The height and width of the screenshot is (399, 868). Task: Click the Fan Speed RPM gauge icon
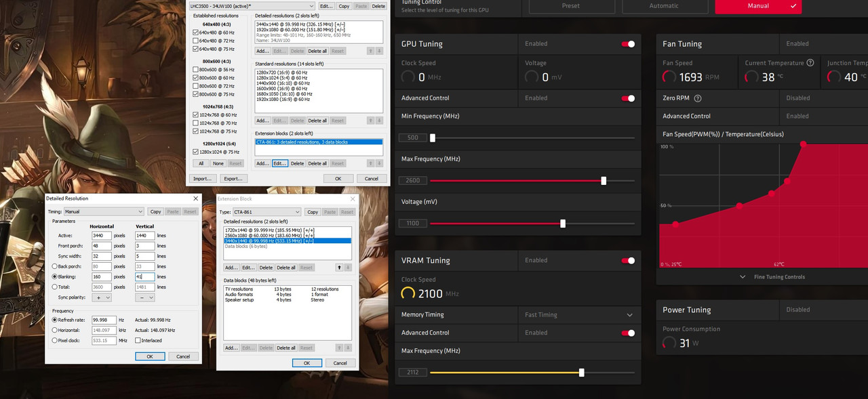point(670,77)
